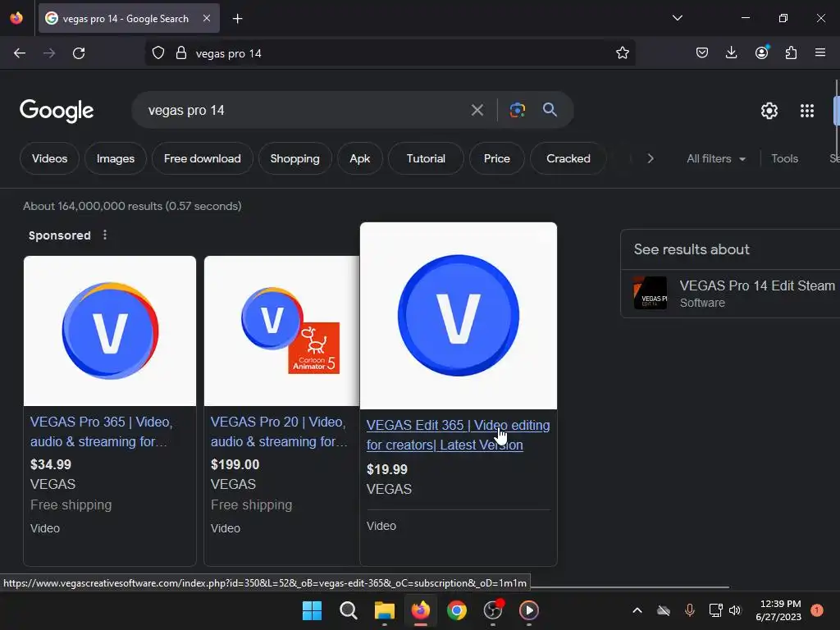Image resolution: width=840 pixels, height=630 pixels.
Task: Click the VEGAS Pro 365 product image
Action: coord(110,331)
